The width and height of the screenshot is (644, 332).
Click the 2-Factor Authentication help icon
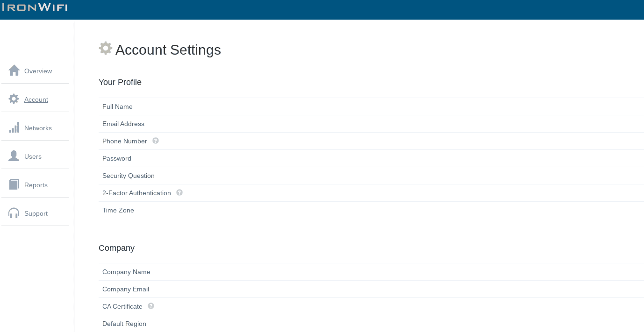tap(179, 192)
